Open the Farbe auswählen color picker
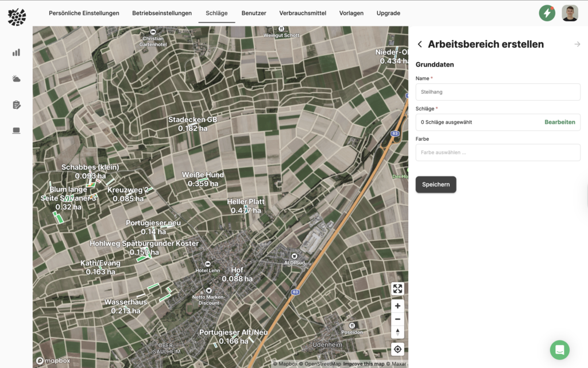This screenshot has height=368, width=588. (x=498, y=152)
